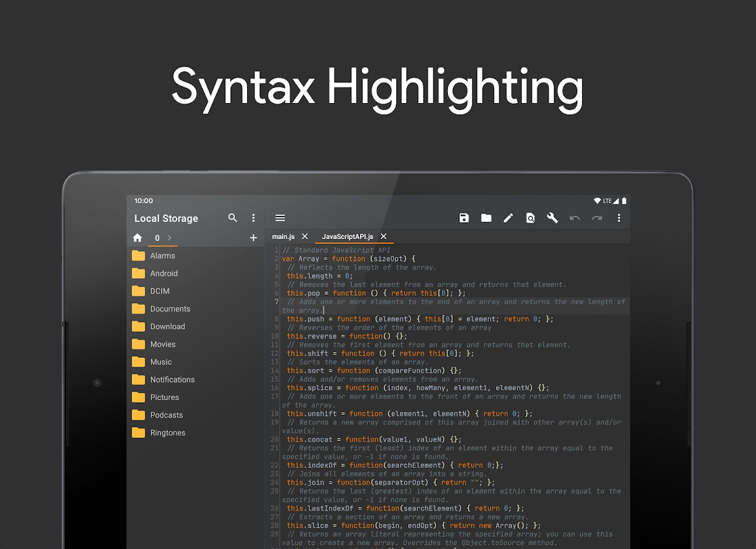Select the pencil edit icon
This screenshot has width=756, height=549.
508,218
